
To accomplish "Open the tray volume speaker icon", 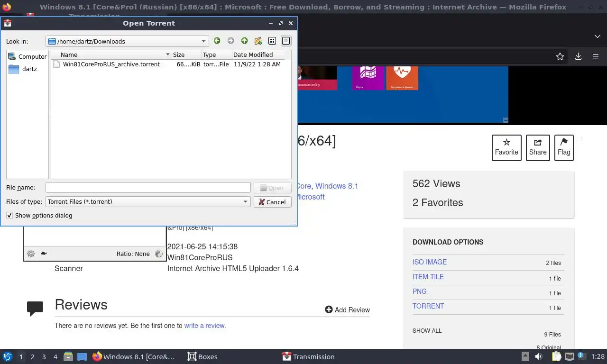I will pyautogui.click(x=539, y=356).
